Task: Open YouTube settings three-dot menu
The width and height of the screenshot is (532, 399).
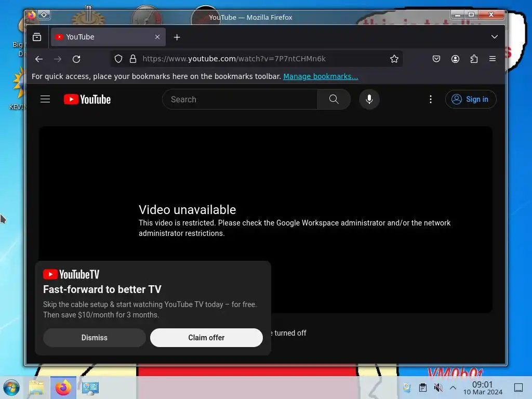Action: tap(431, 99)
